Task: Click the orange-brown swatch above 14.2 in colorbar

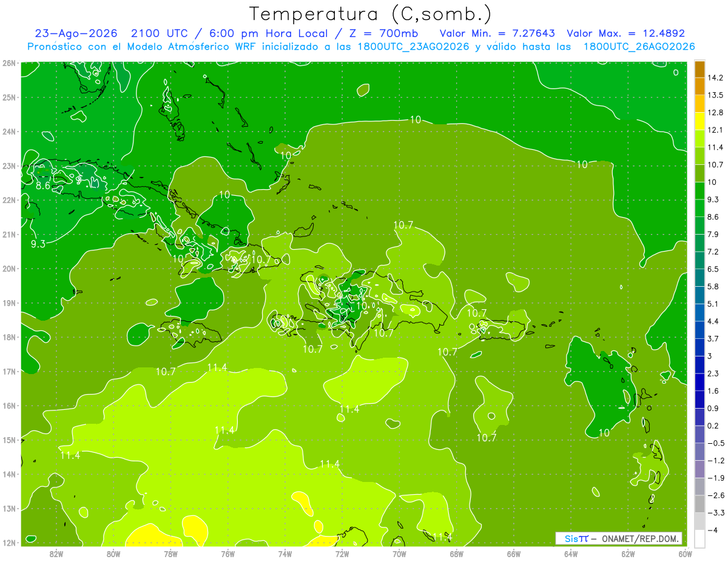Action: pos(699,69)
